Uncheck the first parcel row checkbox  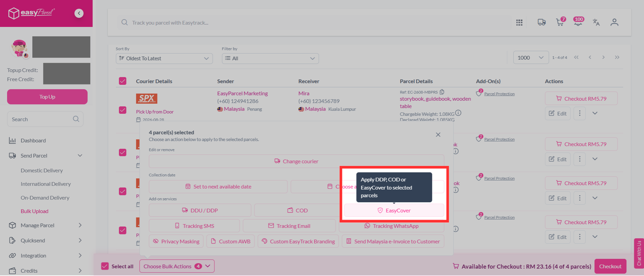pyautogui.click(x=123, y=110)
